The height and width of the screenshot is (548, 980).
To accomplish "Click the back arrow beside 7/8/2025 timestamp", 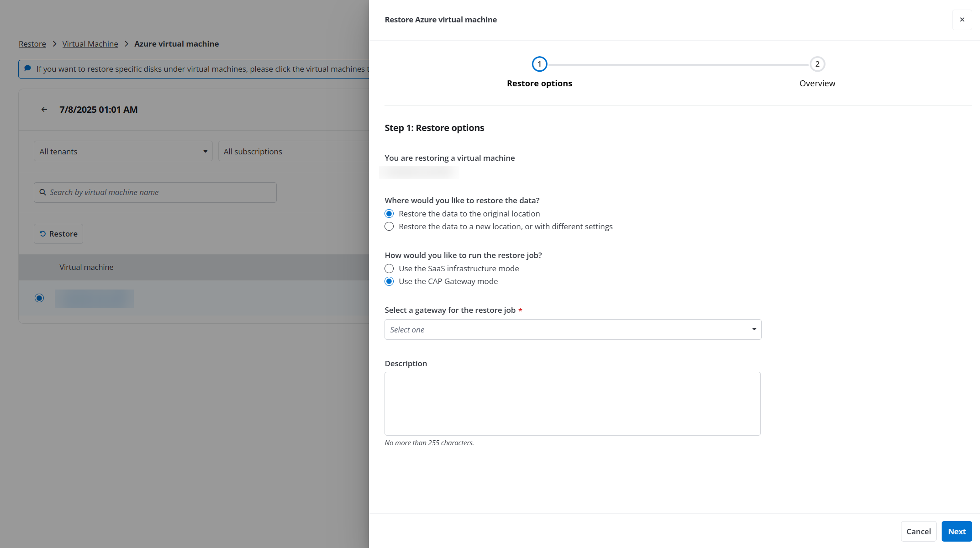I will click(x=44, y=109).
